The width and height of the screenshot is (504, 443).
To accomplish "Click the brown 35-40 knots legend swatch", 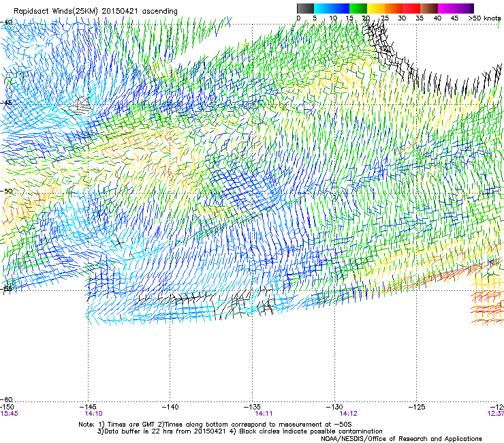I will point(429,8).
